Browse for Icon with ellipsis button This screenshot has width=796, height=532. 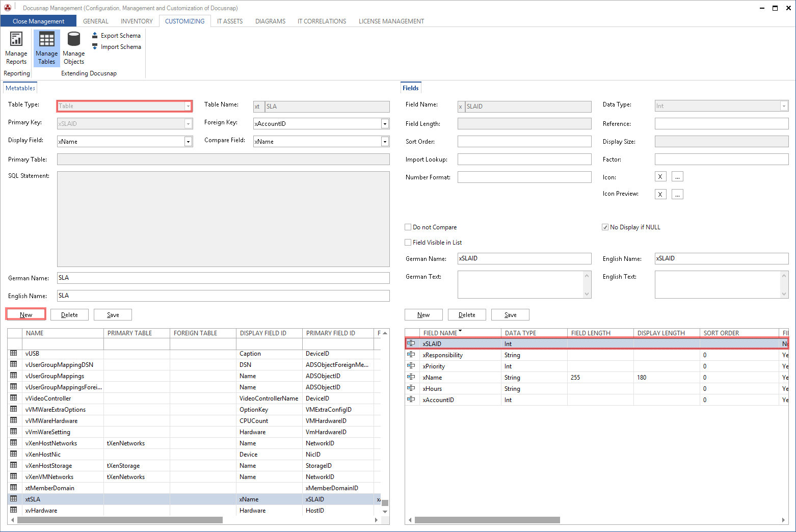point(677,177)
